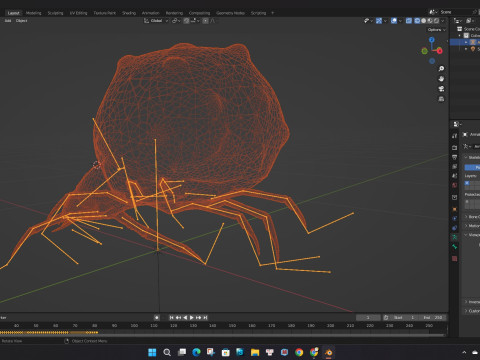Jump to the first frame

click(172, 318)
